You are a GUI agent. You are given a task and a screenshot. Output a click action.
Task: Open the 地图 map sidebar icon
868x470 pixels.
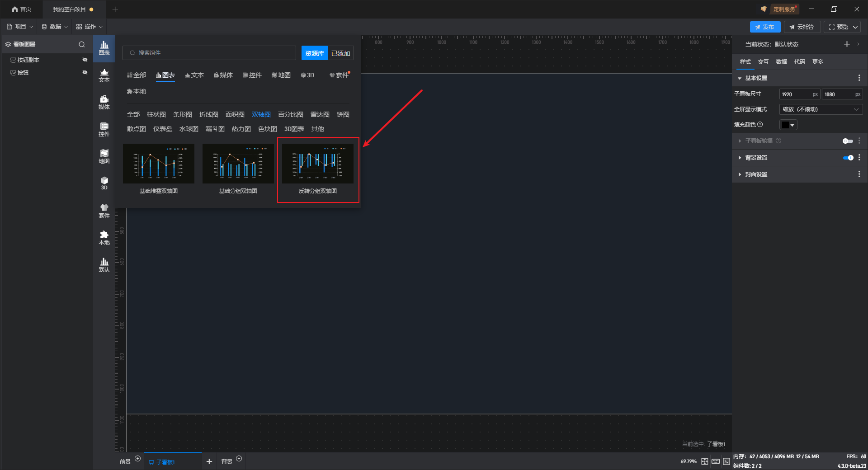click(x=104, y=157)
